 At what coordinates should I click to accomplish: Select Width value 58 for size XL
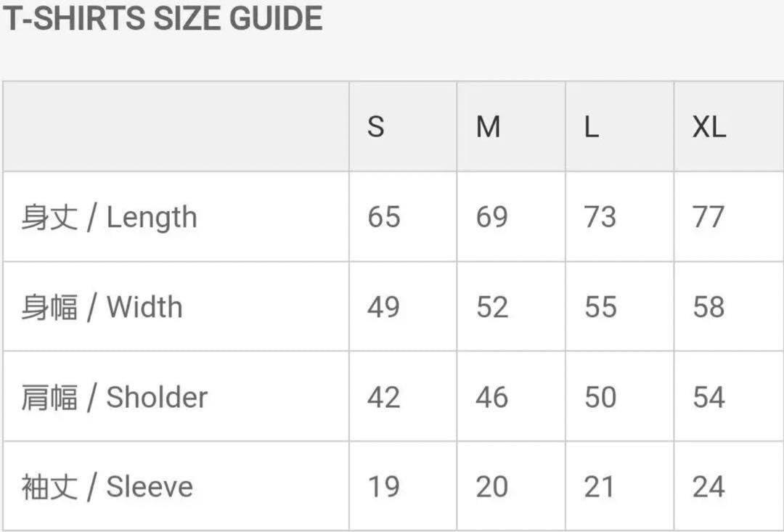coord(709,307)
